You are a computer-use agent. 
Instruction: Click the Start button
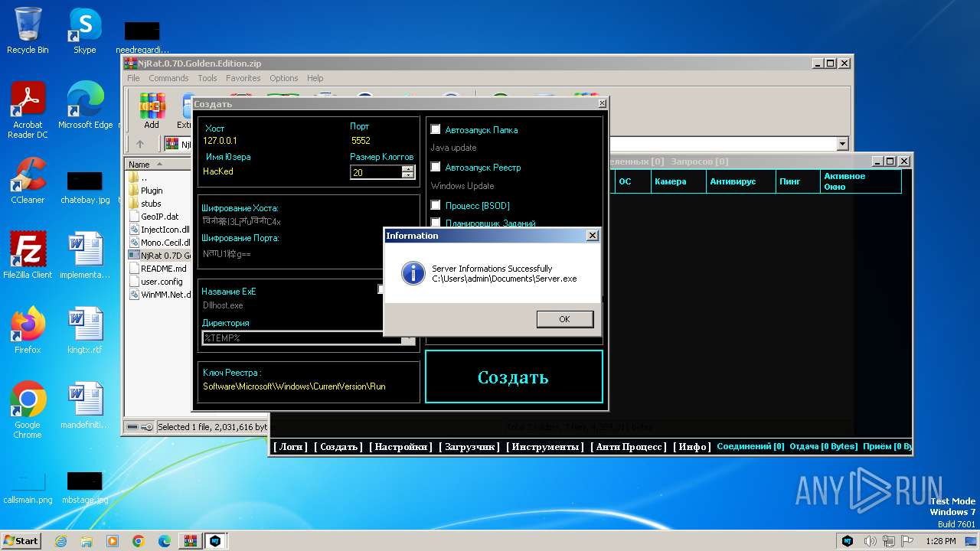point(21,541)
